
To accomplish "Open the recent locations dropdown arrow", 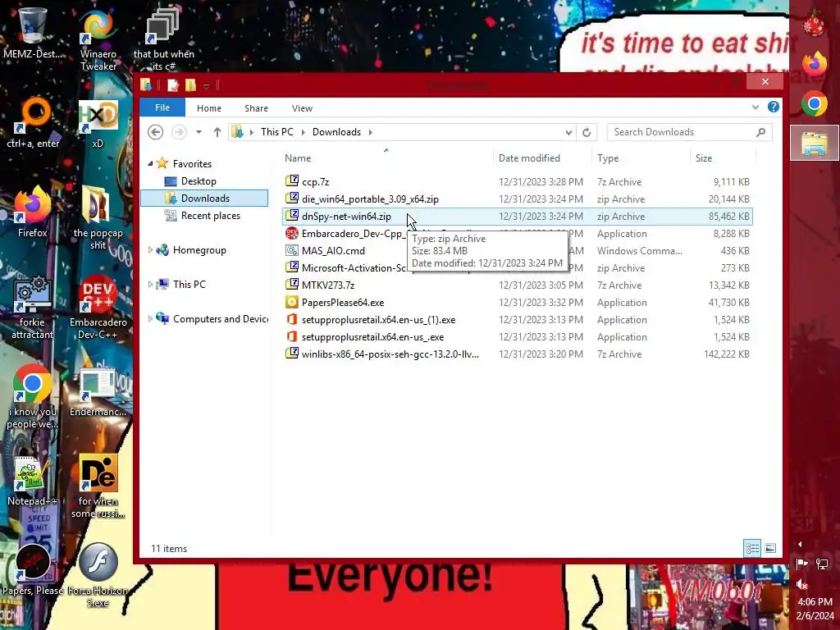I will pyautogui.click(x=199, y=132).
